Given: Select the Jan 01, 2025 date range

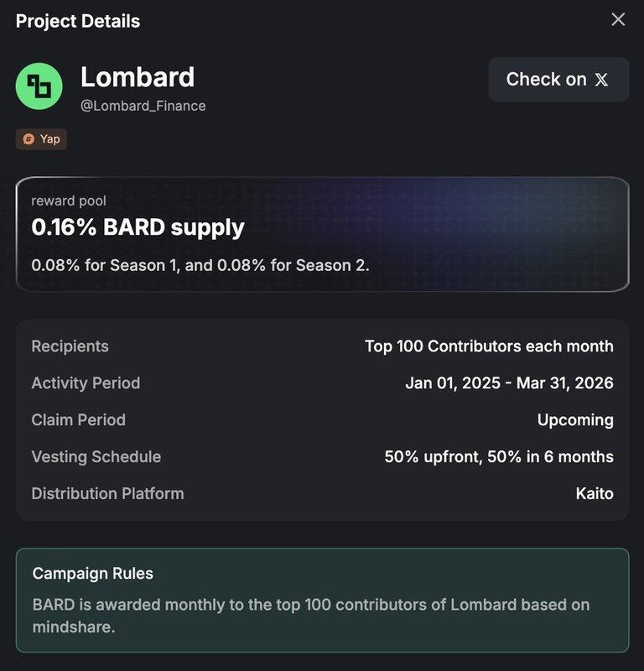Looking at the screenshot, I should (x=509, y=383).
